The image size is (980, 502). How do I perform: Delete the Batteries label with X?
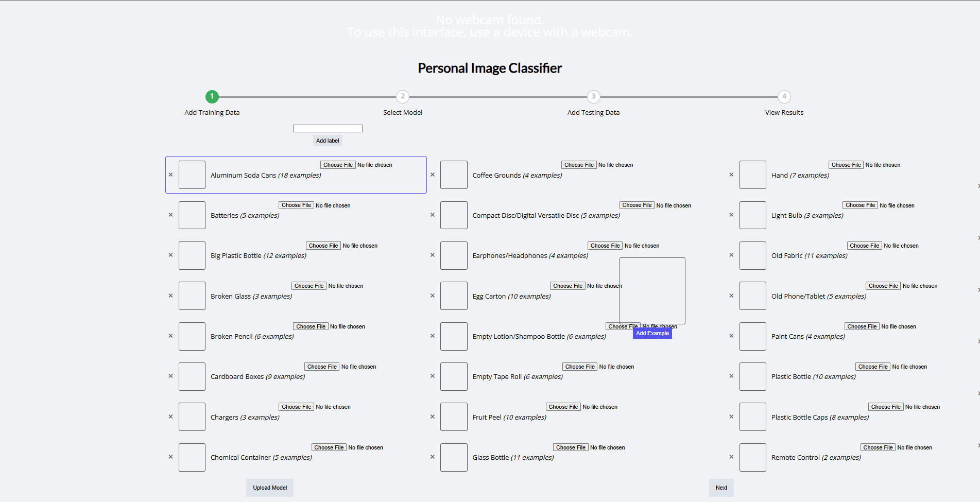(x=170, y=215)
